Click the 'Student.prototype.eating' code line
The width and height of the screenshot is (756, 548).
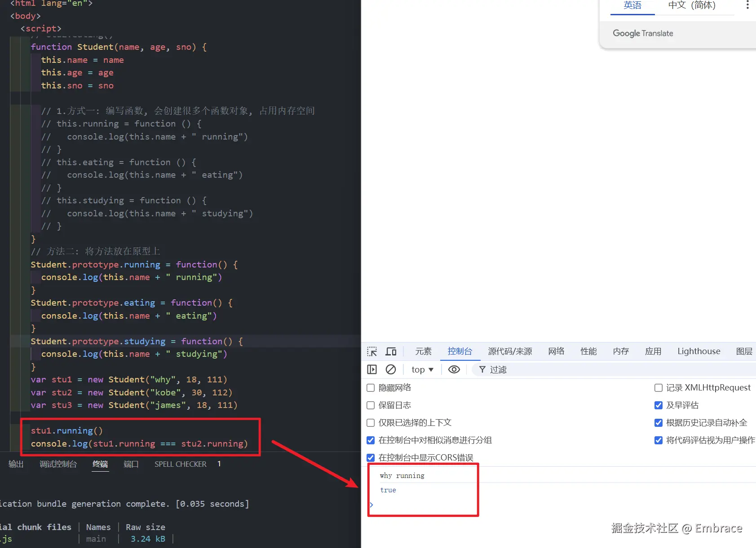pos(132,303)
